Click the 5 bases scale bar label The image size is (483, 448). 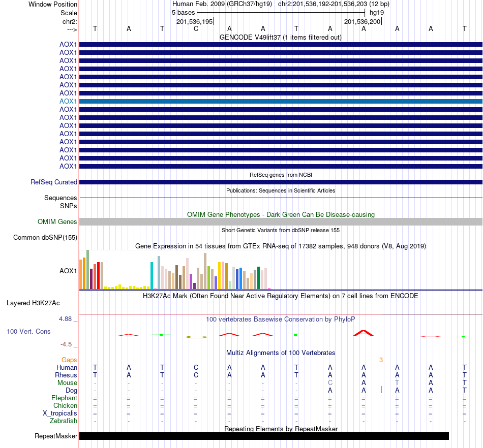click(183, 13)
